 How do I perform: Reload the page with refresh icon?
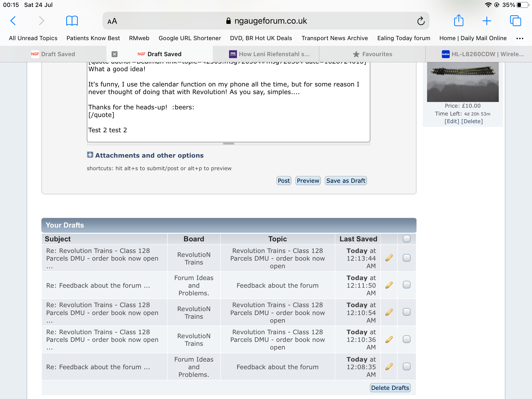pos(421,21)
